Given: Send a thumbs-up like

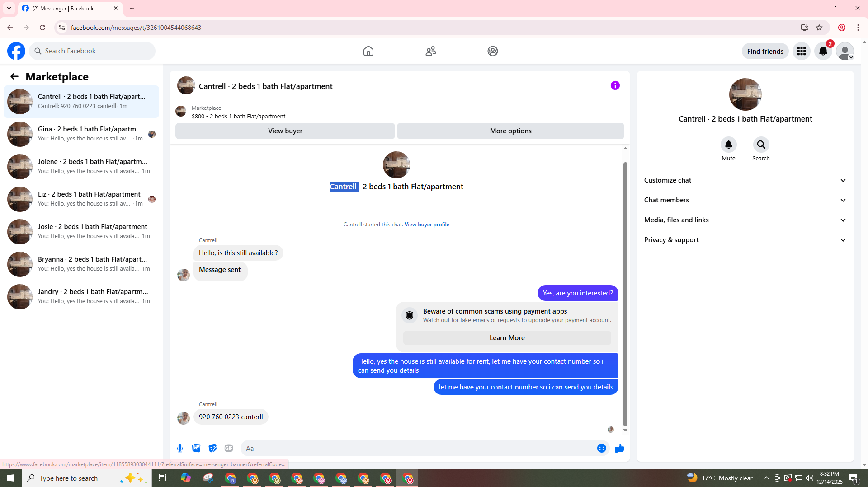Looking at the screenshot, I should (620, 448).
